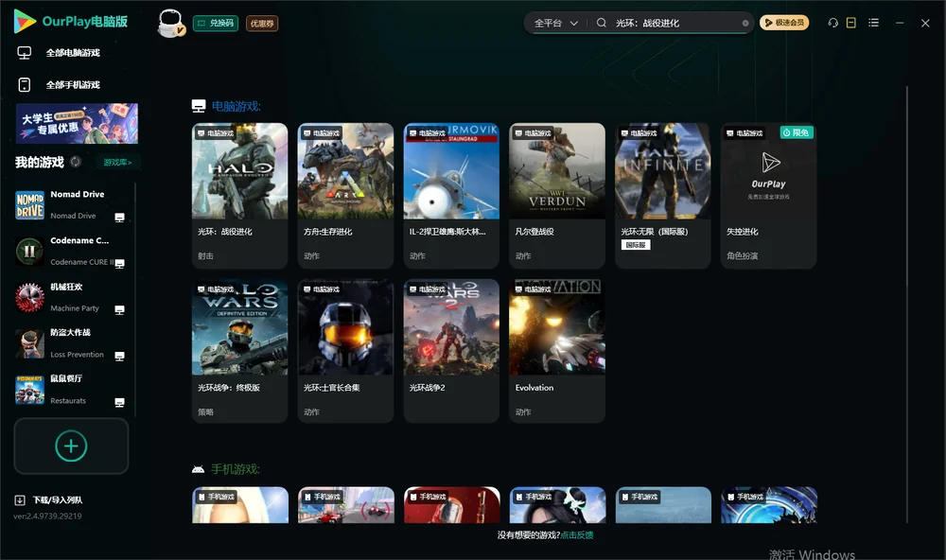946x560 pixels.
Task: Launch 机械狂欢 Machine Party icon
Action: click(x=29, y=297)
